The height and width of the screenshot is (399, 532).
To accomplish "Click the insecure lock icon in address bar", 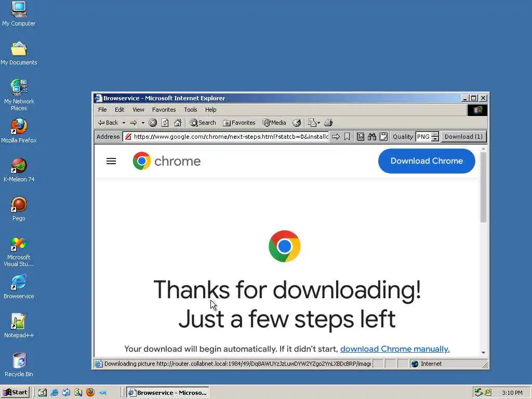I will pyautogui.click(x=128, y=137).
